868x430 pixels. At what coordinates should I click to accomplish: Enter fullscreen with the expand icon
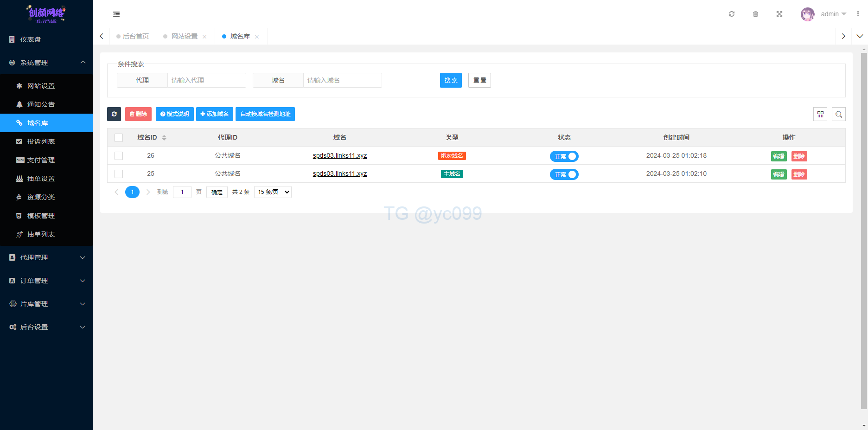[x=779, y=14]
